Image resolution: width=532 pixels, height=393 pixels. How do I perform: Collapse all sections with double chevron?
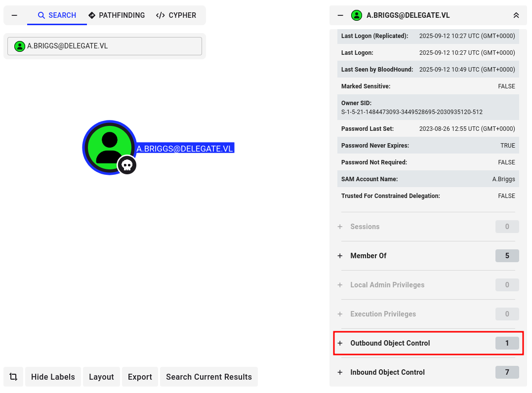coord(516,15)
